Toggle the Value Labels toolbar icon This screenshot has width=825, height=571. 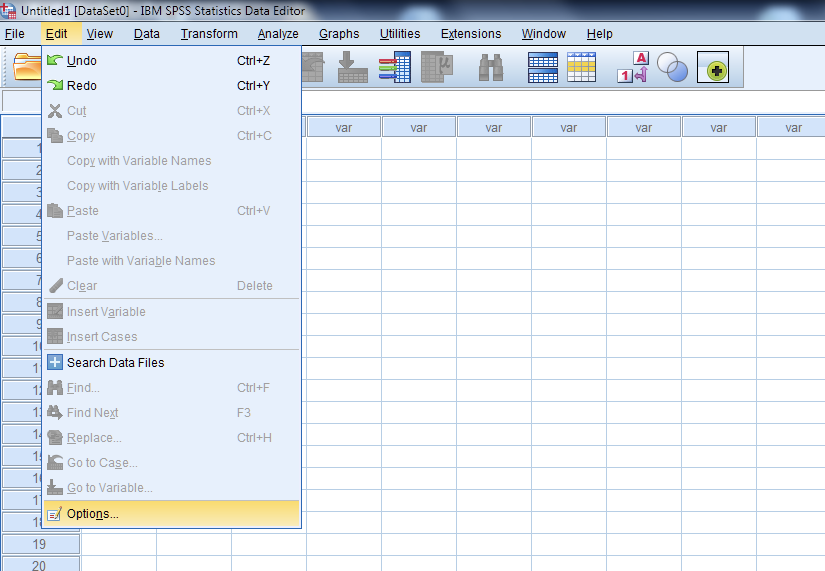[633, 68]
